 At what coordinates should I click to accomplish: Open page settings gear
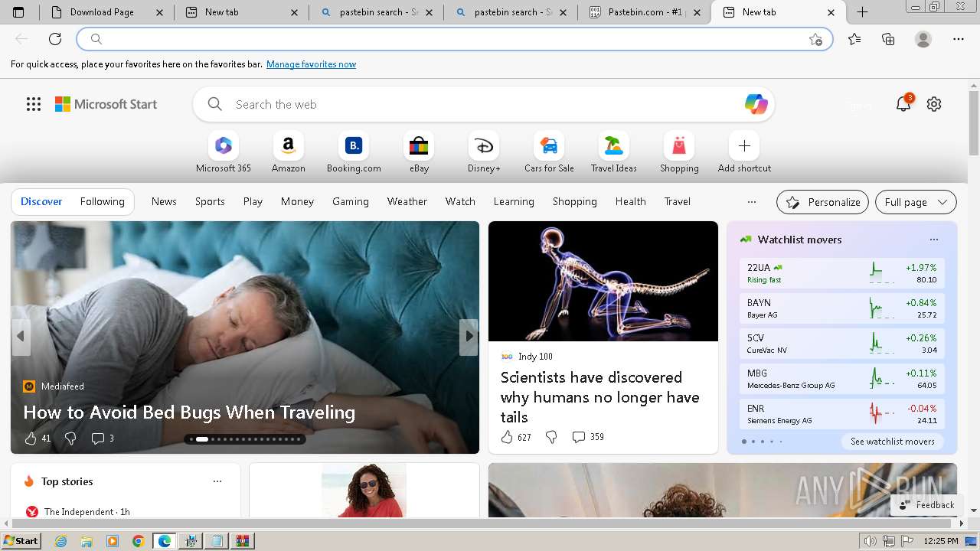[x=934, y=104]
